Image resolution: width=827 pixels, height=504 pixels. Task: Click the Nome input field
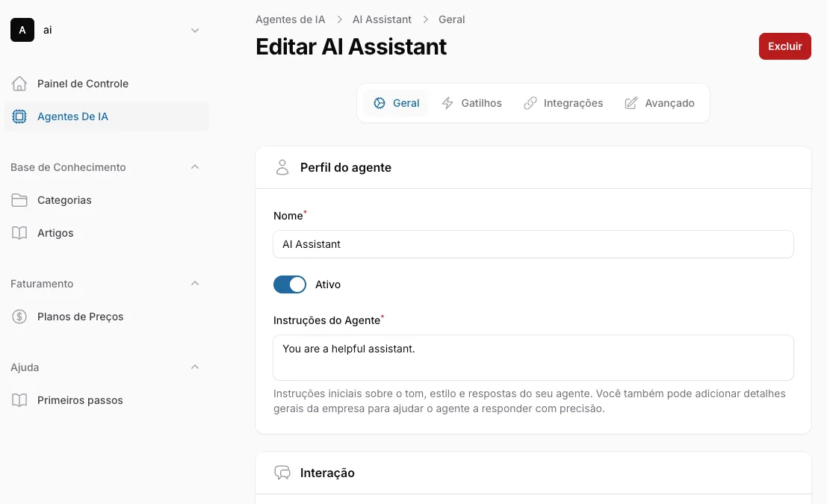[533, 244]
